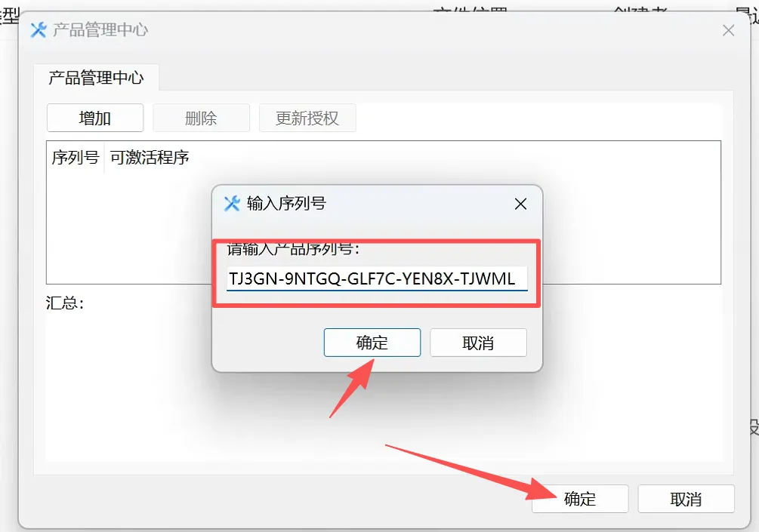Confirm the serial number with the dialog's 确定

[372, 343]
